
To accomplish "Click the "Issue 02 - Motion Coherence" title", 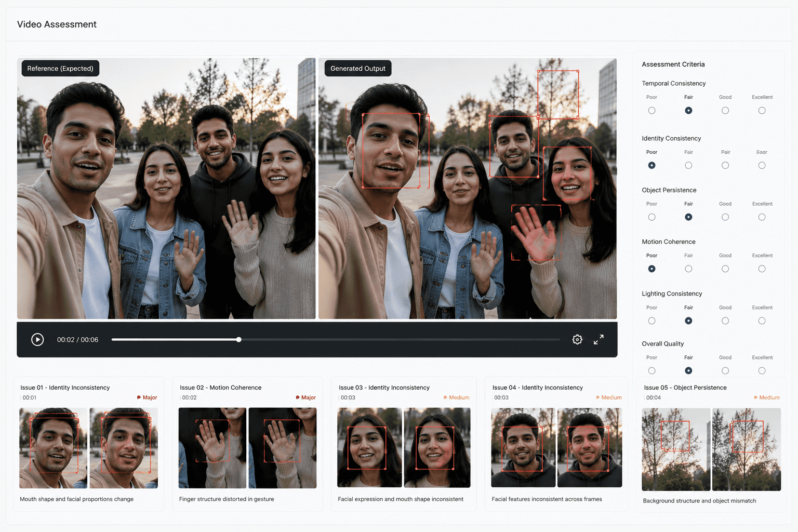I will 221,388.
